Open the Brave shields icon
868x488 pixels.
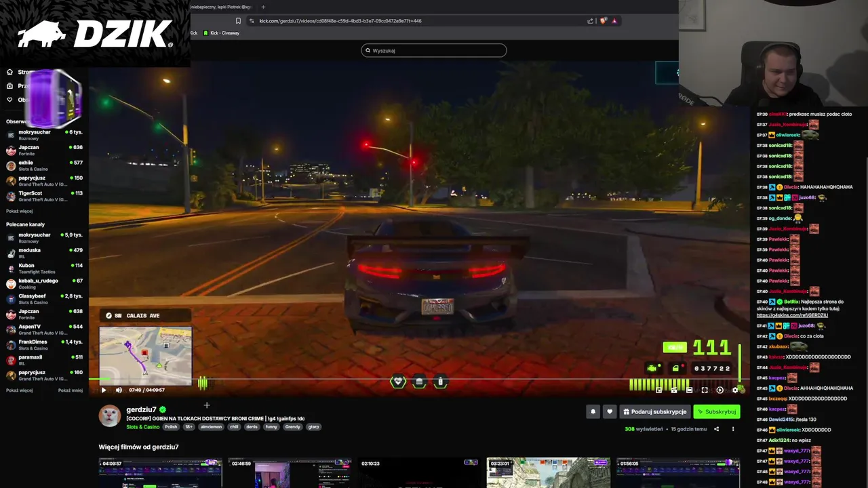coord(603,20)
